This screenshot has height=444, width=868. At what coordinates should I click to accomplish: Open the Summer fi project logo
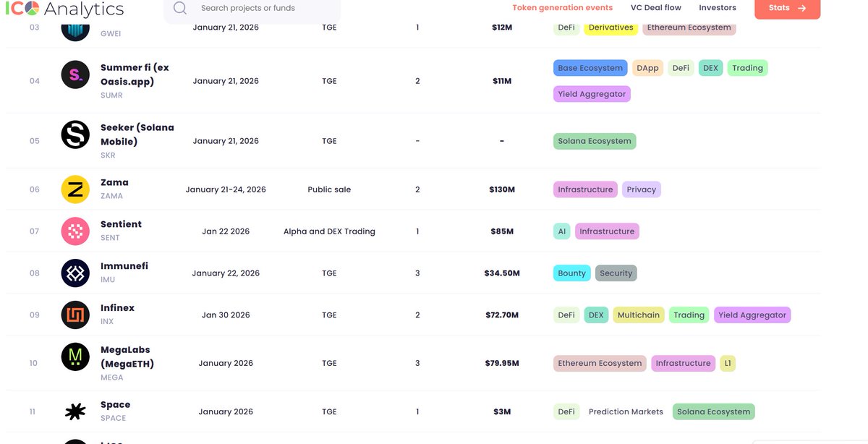click(75, 74)
